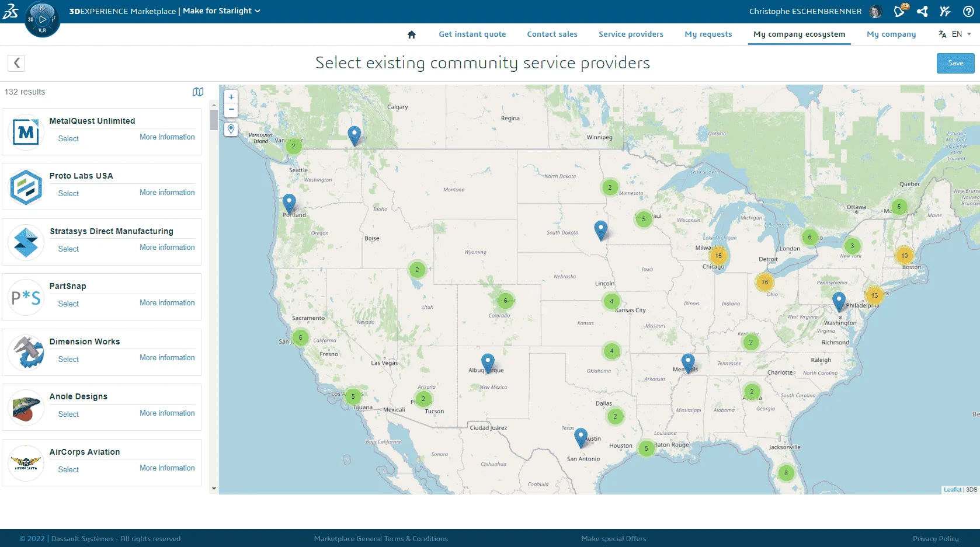Open Christophe Eschenbrenner's profile avatar
Screen dimensions: 980x547
click(874, 11)
